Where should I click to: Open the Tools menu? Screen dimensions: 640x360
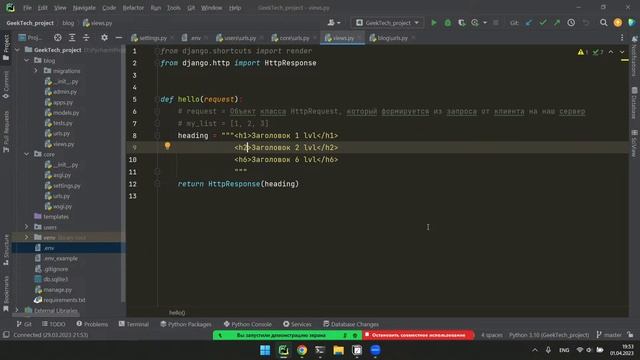(x=173, y=8)
